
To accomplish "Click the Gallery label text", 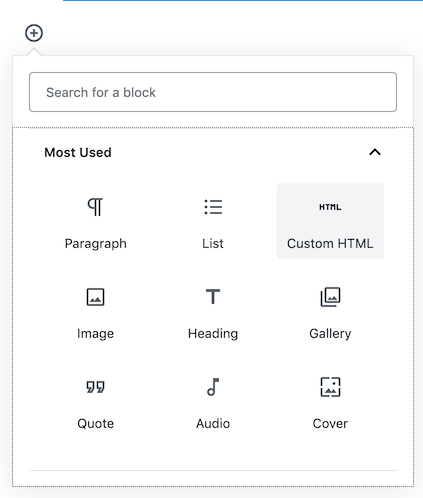I will [330, 334].
